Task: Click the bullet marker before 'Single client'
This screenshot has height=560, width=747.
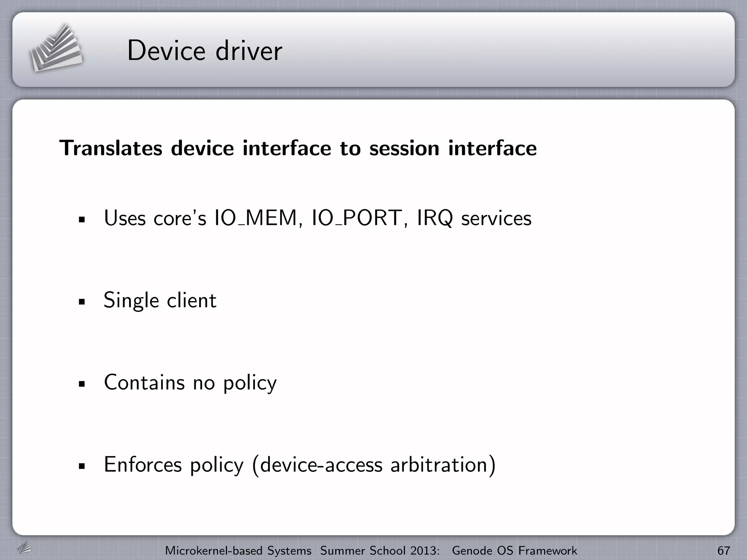Action: (82, 302)
